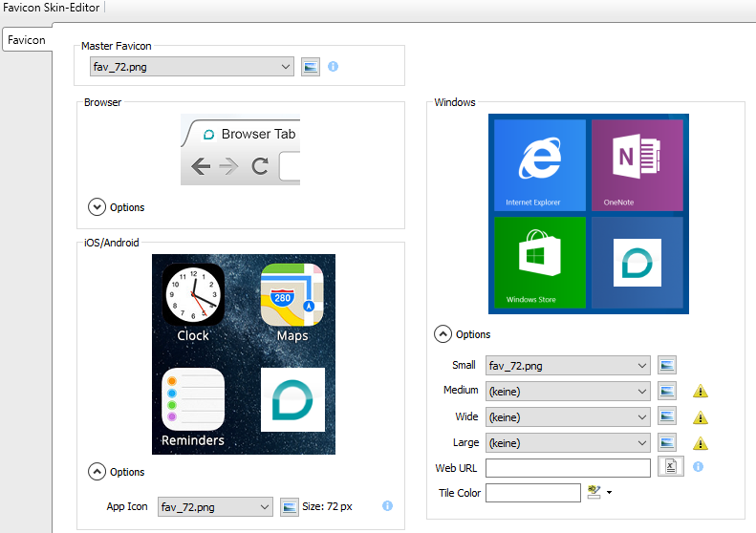Collapse the Windows Options section
This screenshot has width=756, height=533.
click(x=443, y=334)
